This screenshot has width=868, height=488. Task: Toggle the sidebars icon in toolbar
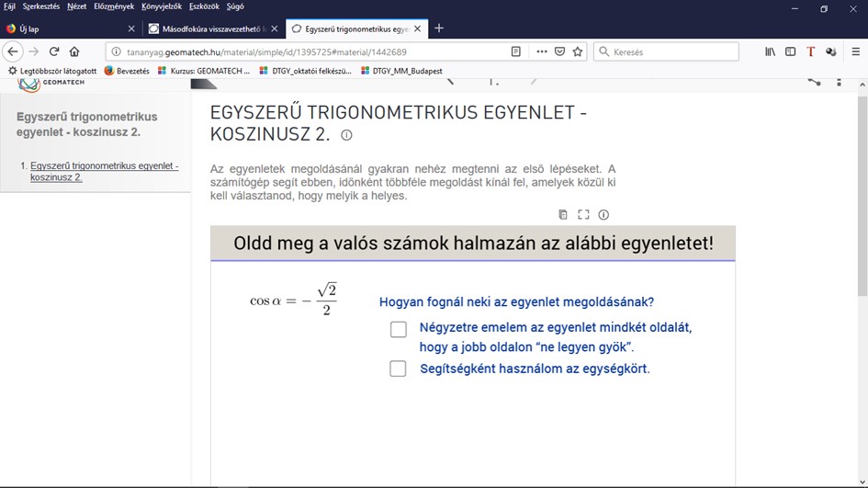pyautogui.click(x=790, y=51)
